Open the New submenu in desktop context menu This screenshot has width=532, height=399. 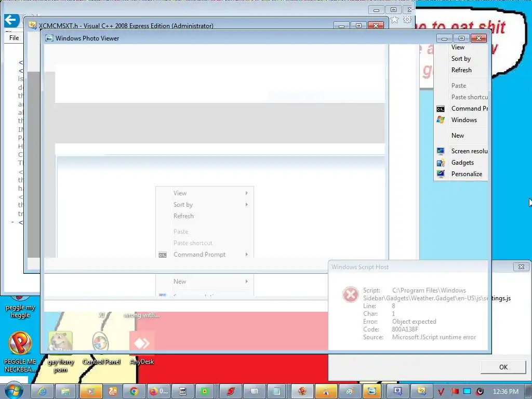[x=457, y=136]
